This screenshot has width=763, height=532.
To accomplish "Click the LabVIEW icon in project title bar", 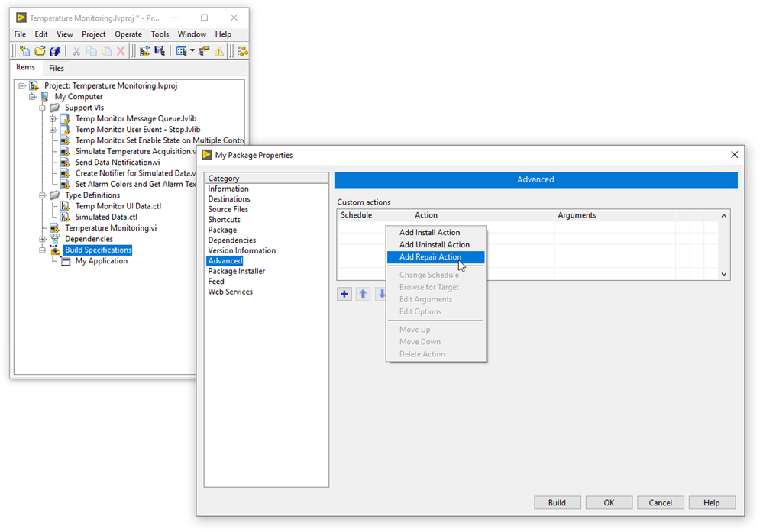I will (21, 18).
